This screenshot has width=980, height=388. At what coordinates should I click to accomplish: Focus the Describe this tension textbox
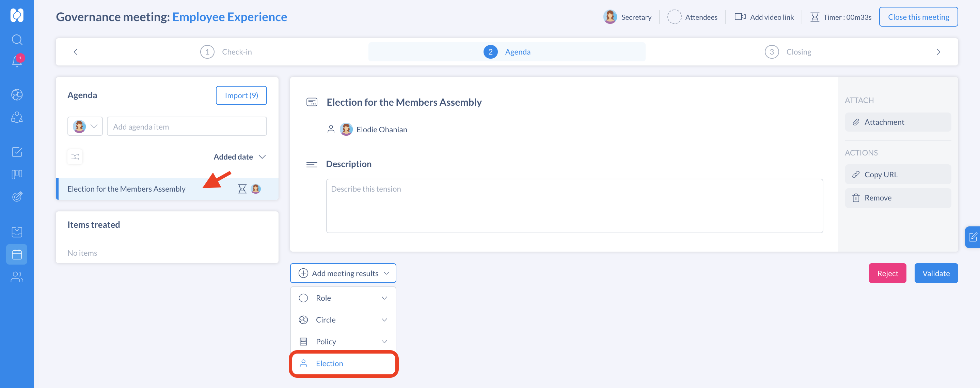click(574, 206)
